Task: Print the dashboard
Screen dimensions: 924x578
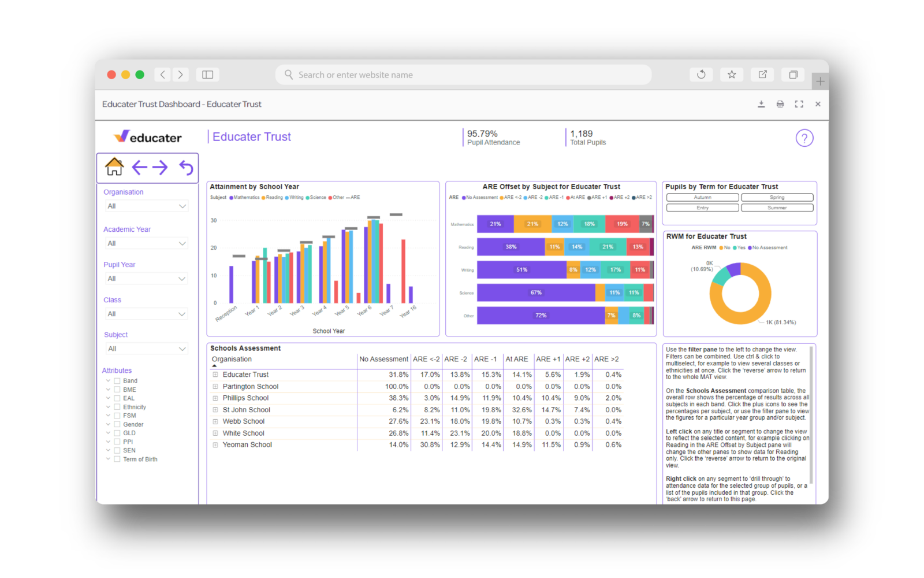Action: (780, 104)
